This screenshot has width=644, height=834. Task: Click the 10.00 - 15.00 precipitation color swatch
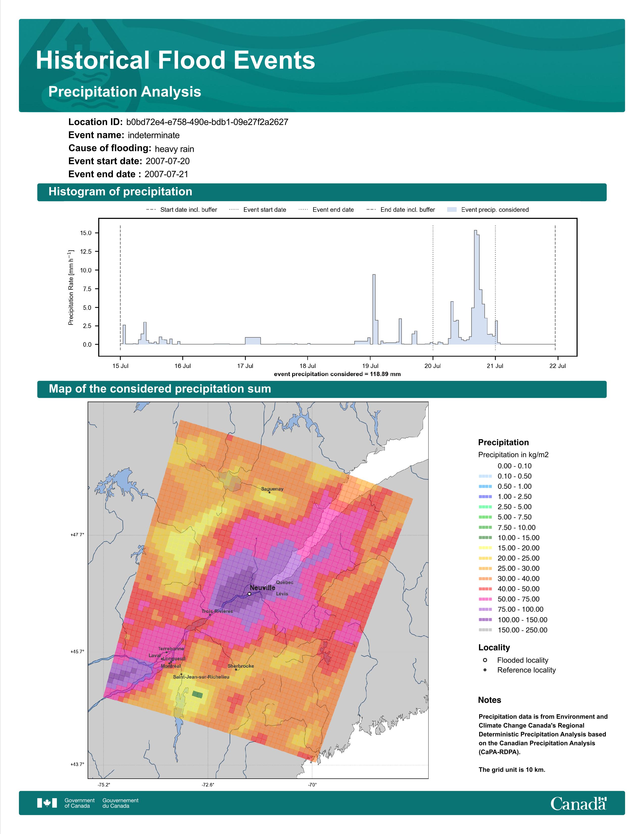click(x=485, y=538)
